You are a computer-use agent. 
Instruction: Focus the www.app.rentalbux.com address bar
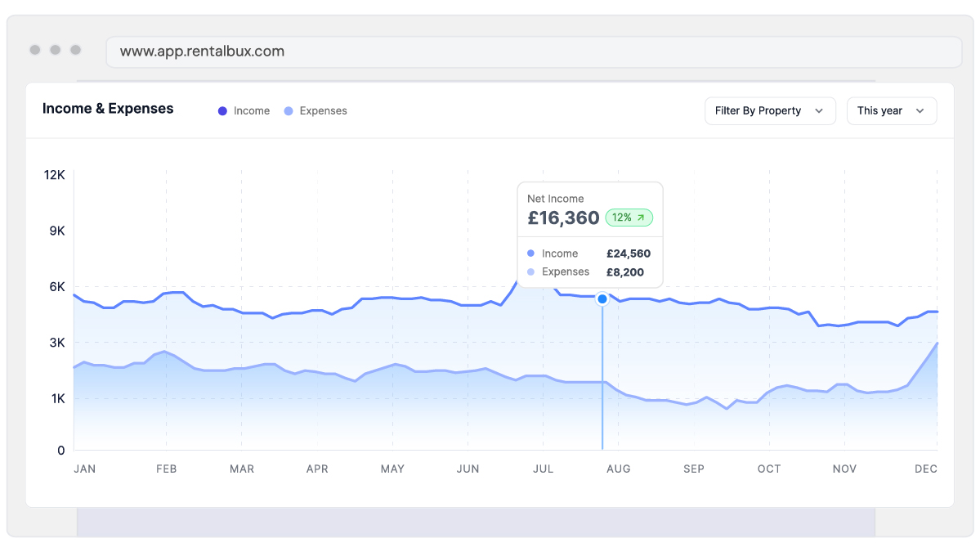point(533,52)
